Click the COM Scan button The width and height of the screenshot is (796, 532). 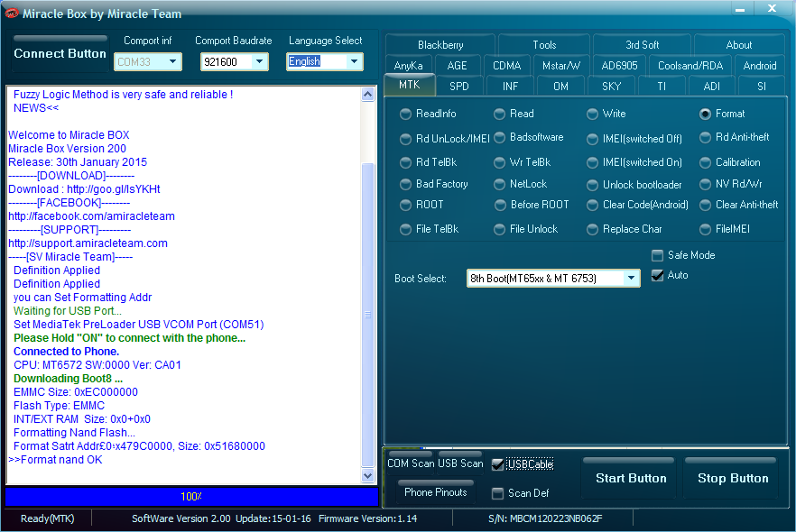pos(410,463)
